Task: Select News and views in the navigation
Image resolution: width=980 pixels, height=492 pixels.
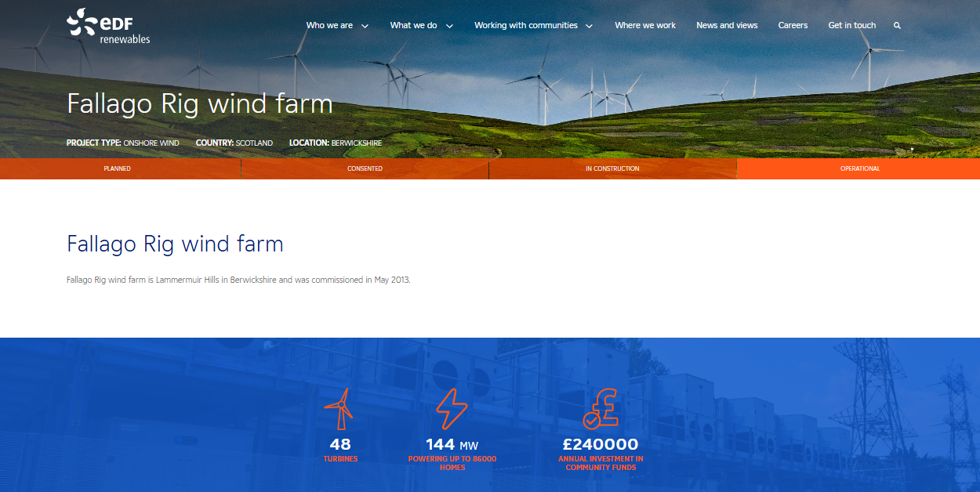Action: point(727,25)
